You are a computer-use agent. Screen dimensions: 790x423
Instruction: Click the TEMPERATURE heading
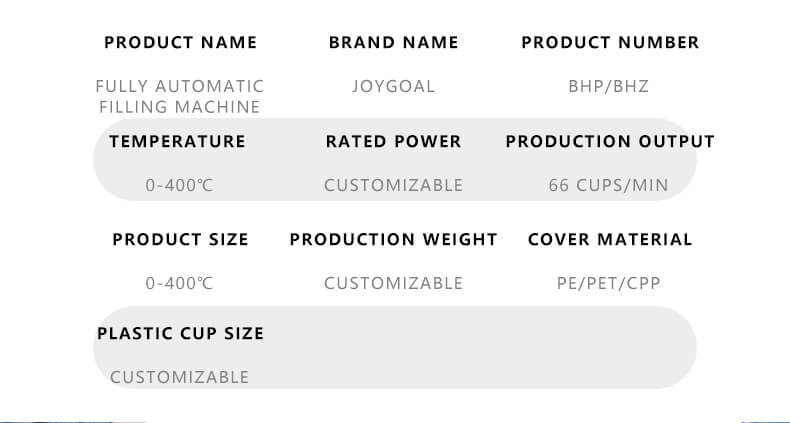tap(177, 141)
